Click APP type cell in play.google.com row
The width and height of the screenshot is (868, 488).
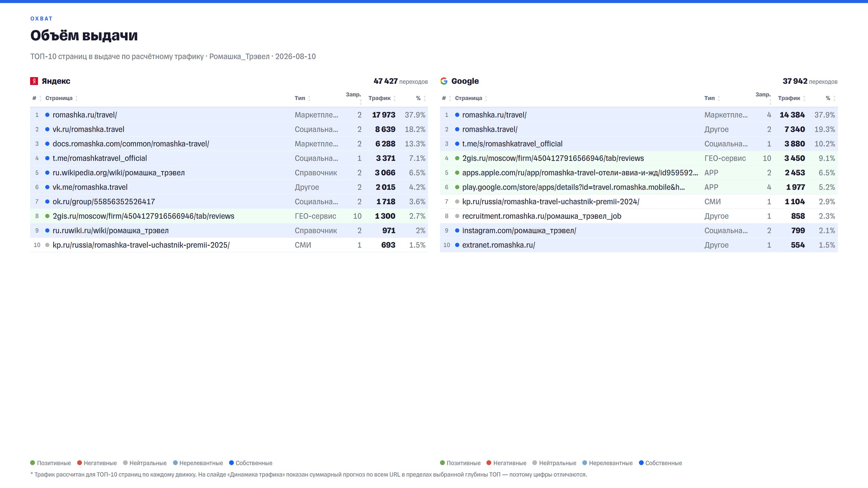(x=711, y=187)
